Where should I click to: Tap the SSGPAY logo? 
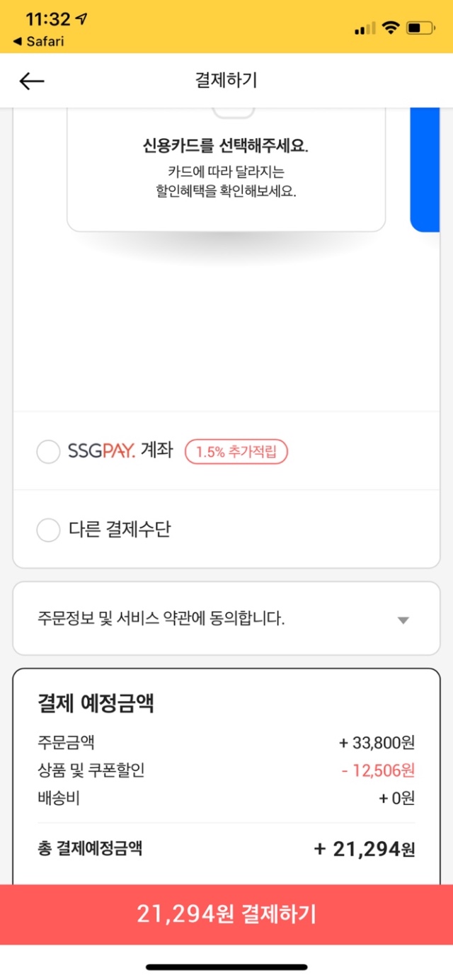101,451
